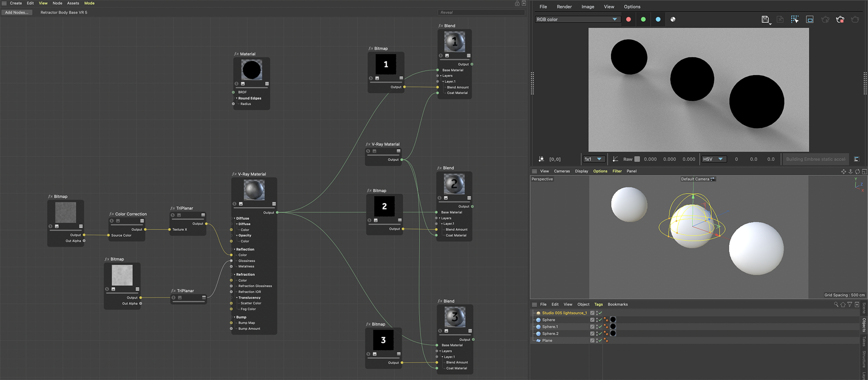The width and height of the screenshot is (868, 380).
Task: Open the viewport Filter menu
Action: (617, 171)
